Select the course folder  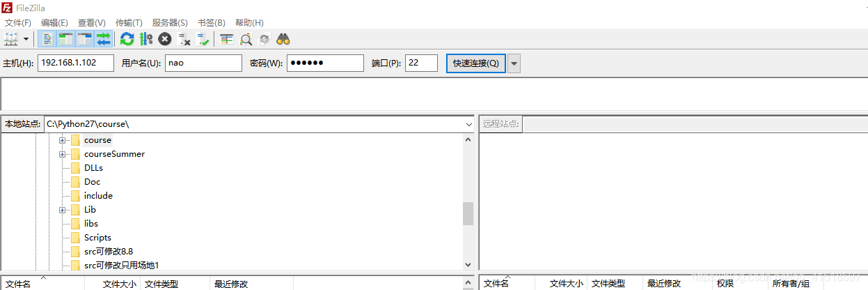[x=97, y=140]
